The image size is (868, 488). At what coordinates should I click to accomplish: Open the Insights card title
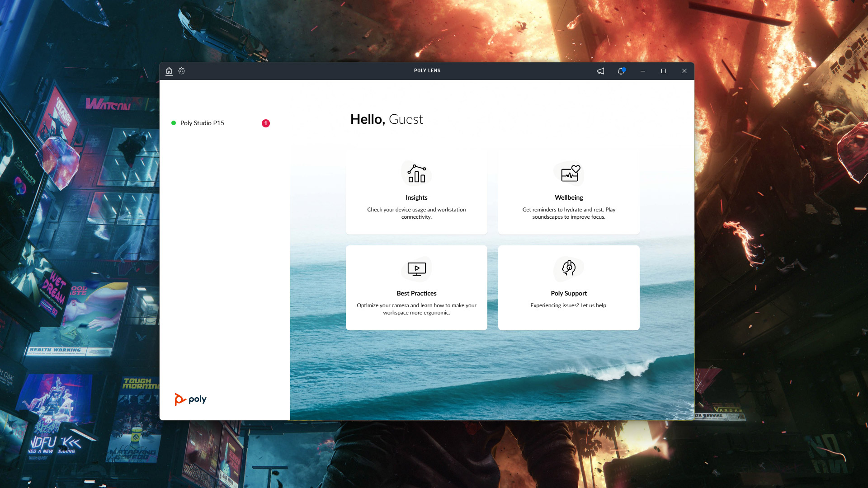pos(416,197)
